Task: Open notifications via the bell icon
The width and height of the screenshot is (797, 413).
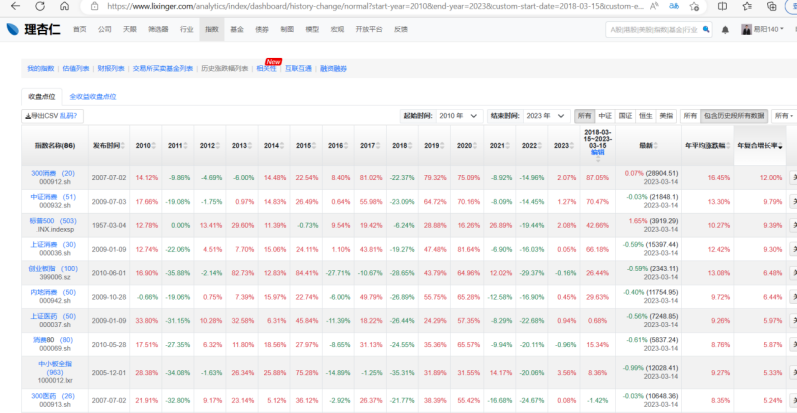Action: 725,30
